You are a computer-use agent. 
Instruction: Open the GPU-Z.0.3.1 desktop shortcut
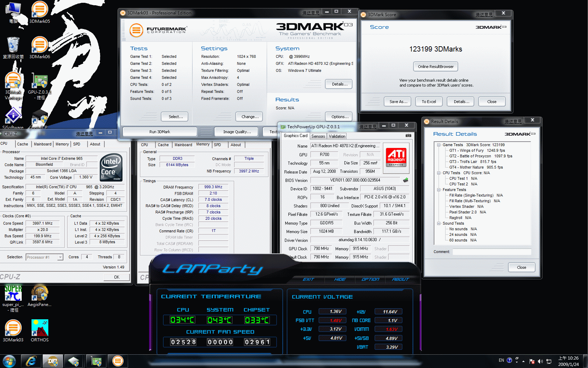click(40, 86)
